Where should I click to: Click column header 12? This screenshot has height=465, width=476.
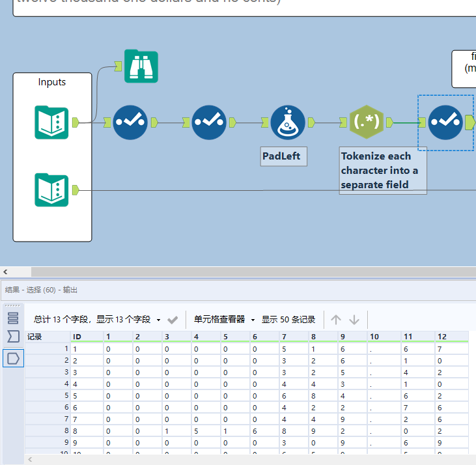(x=451, y=337)
